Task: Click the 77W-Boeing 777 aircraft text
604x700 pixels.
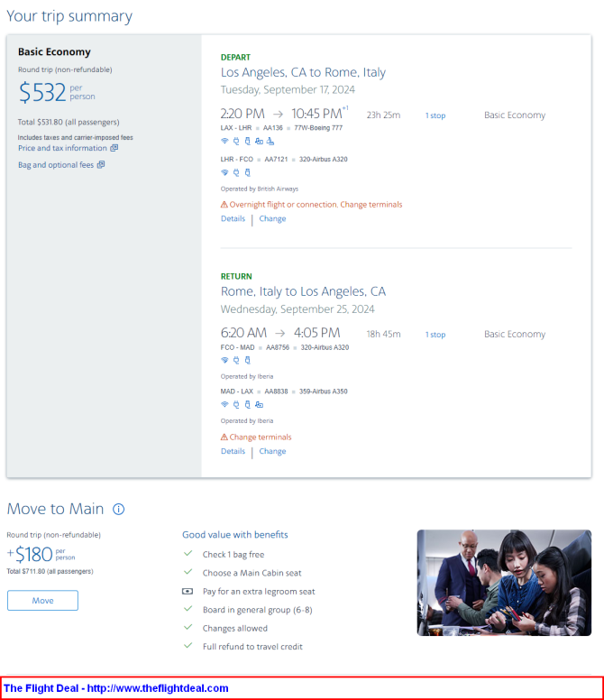Action: tap(318, 128)
